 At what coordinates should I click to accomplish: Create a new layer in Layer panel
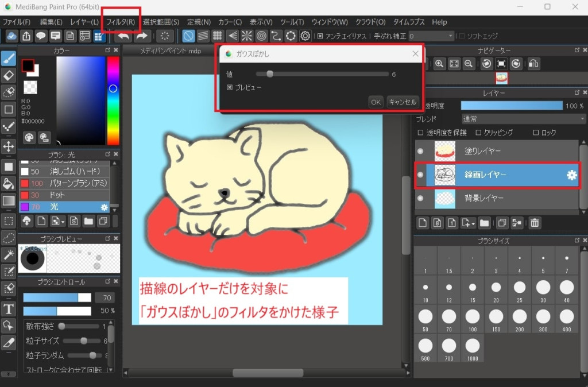(x=423, y=223)
